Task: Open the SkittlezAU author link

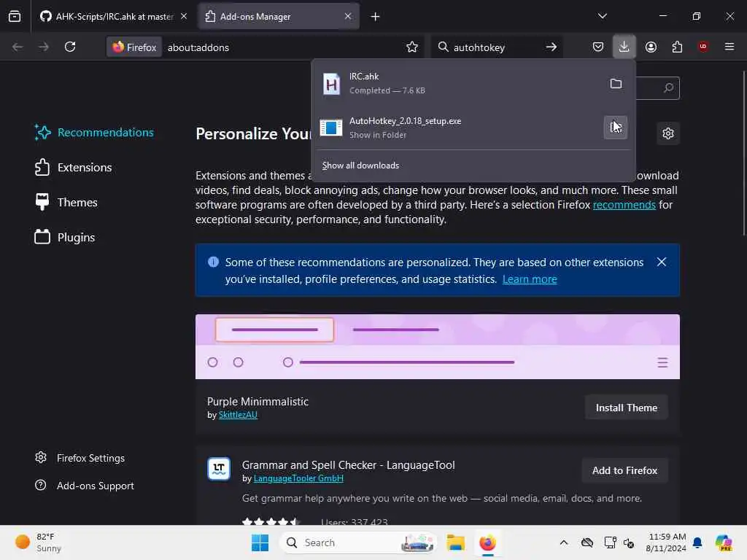Action: coord(238,415)
